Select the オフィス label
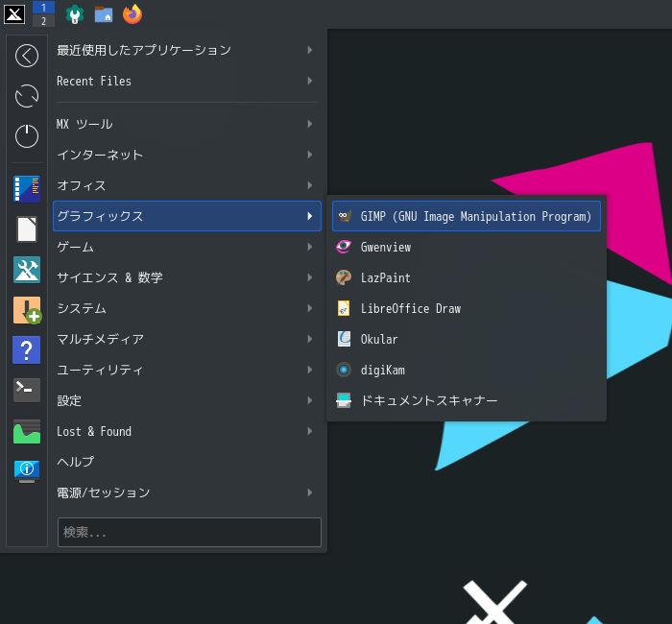This screenshot has width=672, height=624. [x=82, y=185]
